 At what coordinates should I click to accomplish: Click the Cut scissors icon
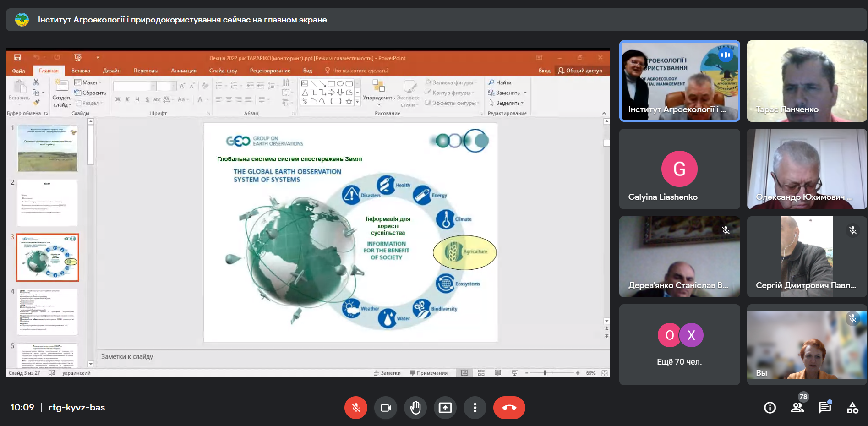36,82
